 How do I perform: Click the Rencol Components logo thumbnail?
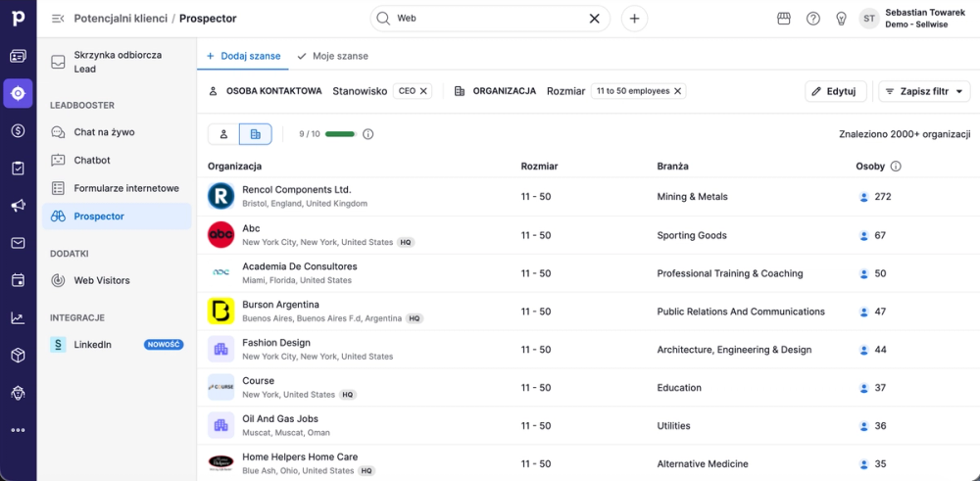click(220, 196)
